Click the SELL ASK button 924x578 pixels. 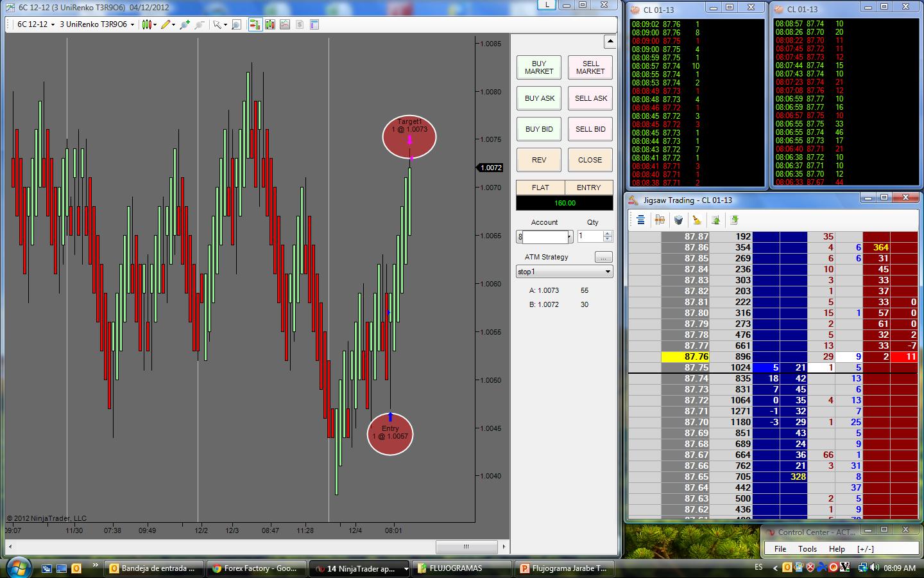590,98
